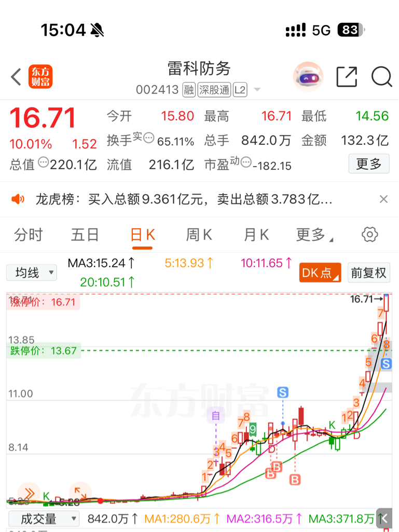Open the search magnifier icon
Viewport: 399px width, 532px height.
click(382, 77)
